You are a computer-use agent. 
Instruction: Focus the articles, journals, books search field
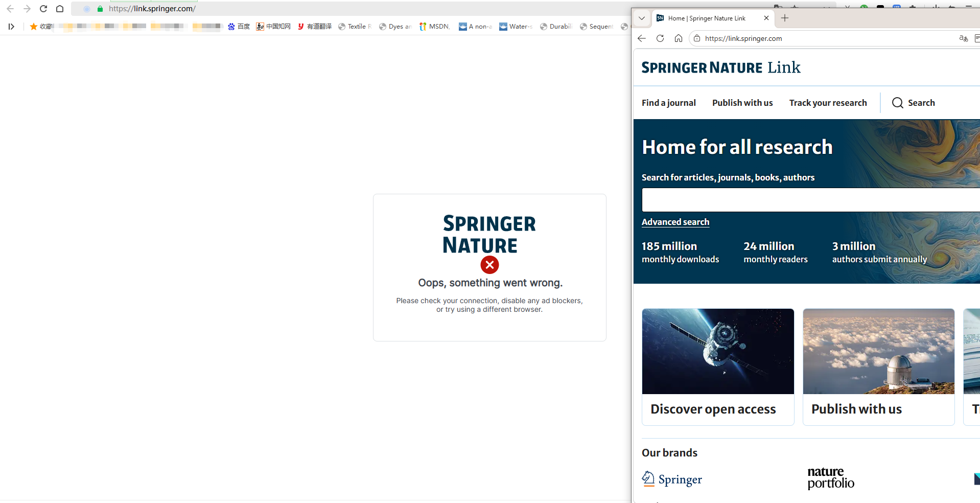811,200
